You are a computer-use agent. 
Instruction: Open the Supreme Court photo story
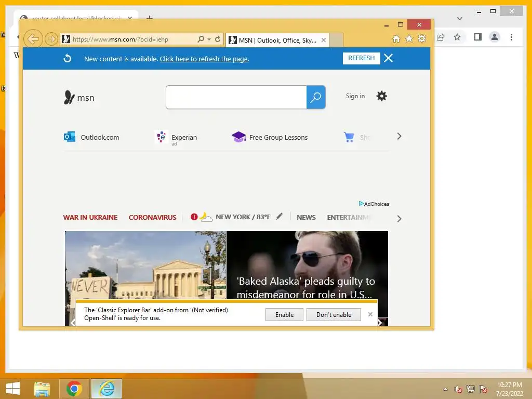[145, 265]
